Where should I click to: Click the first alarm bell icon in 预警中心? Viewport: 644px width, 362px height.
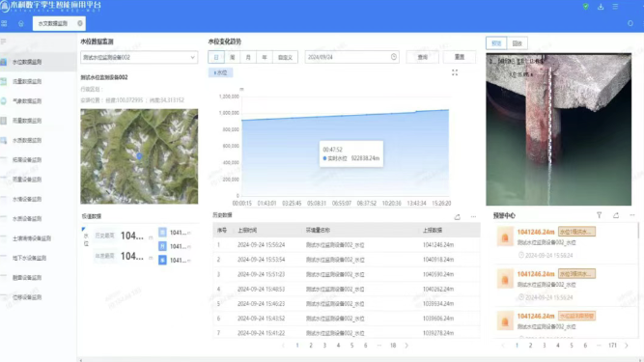click(x=505, y=237)
